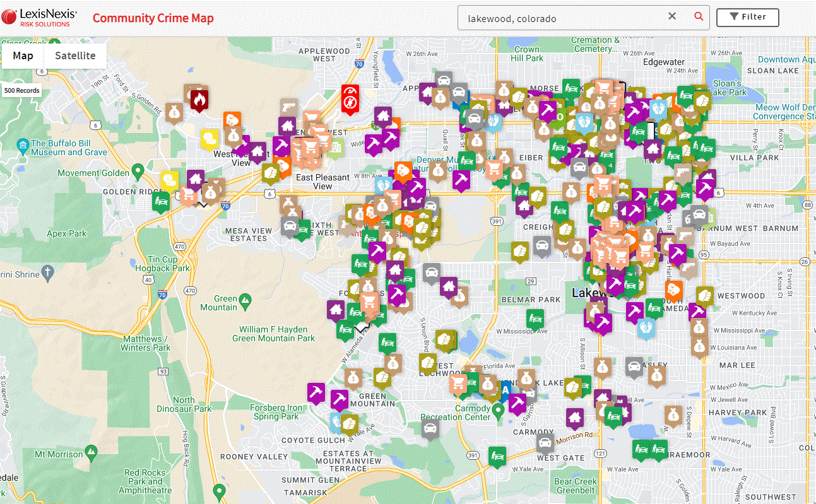Select the gun marker below Applewood West
Screen dimensions: 816x504
[x=288, y=107]
